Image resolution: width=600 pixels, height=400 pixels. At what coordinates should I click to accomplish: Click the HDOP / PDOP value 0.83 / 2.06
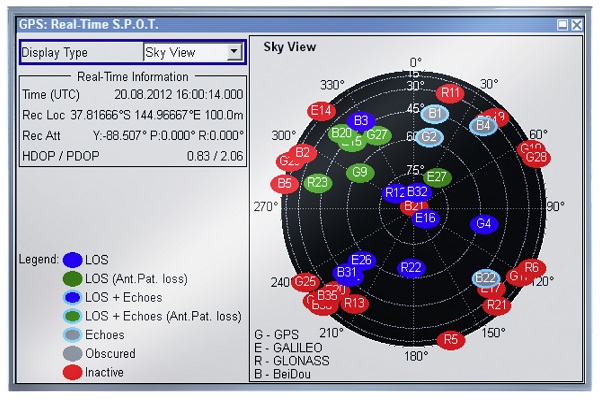pyautogui.click(x=215, y=156)
